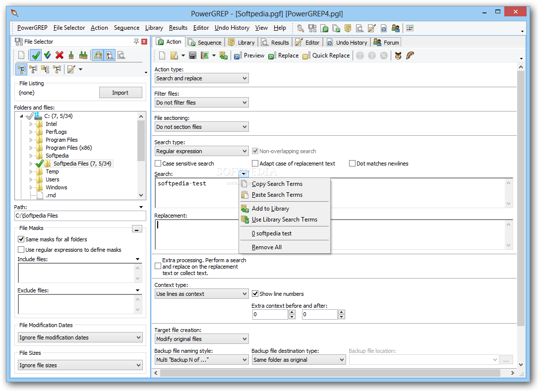The image size is (540, 392).
Task: Click the yellow Library book icon in the main toolbar
Action: coord(348,28)
